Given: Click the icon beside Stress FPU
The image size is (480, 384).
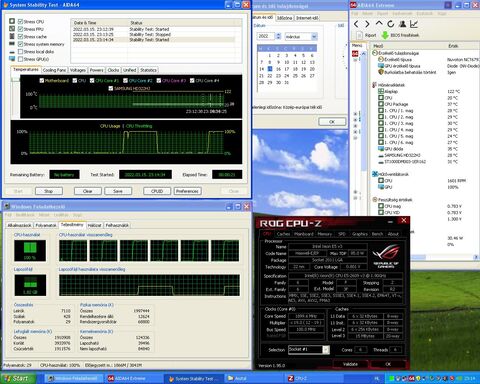Looking at the screenshot, I should pyautogui.click(x=12, y=29).
